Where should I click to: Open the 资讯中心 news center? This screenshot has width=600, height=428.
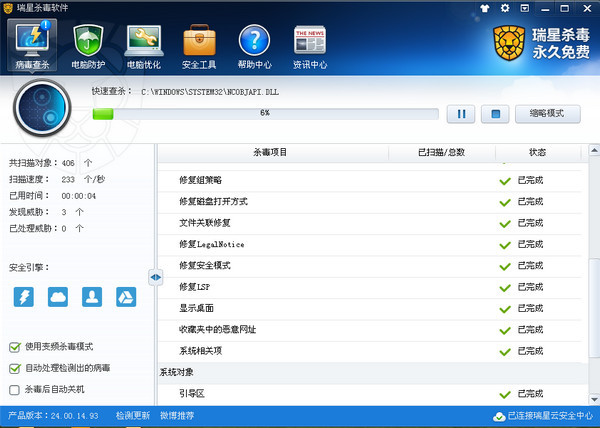(310, 45)
